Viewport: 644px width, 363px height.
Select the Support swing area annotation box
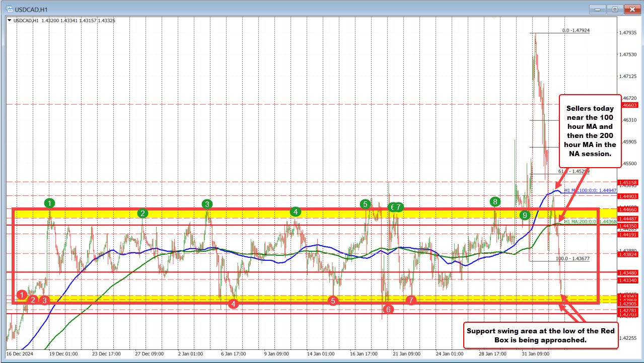pyautogui.click(x=539, y=335)
